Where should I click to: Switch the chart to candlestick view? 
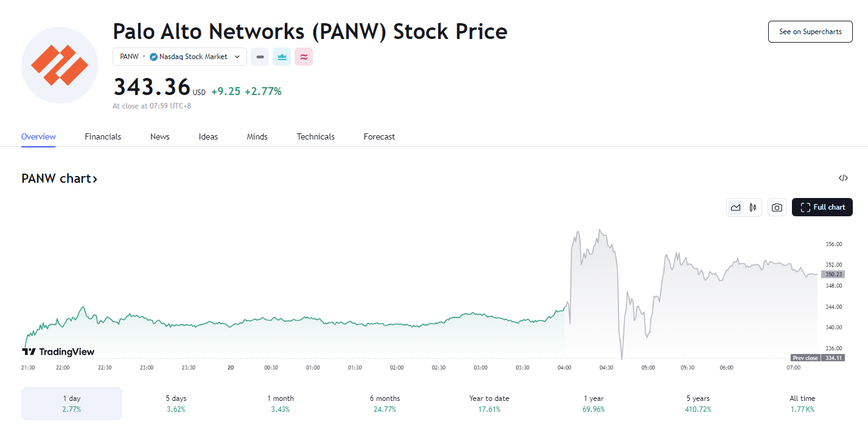752,207
